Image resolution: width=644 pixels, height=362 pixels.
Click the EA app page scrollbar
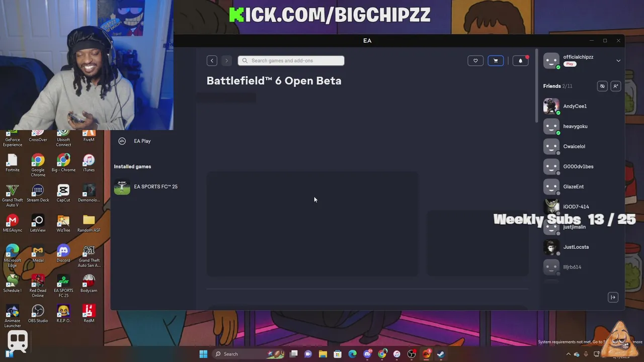[x=537, y=85]
